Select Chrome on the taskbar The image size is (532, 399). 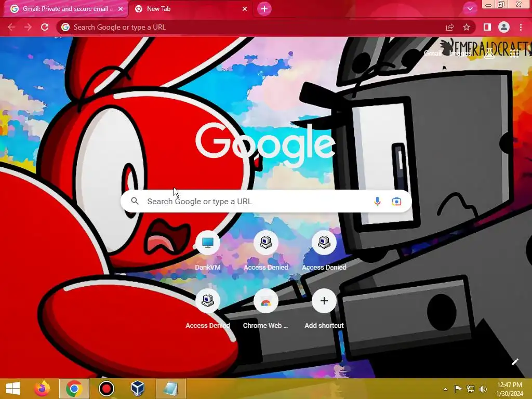point(74,389)
